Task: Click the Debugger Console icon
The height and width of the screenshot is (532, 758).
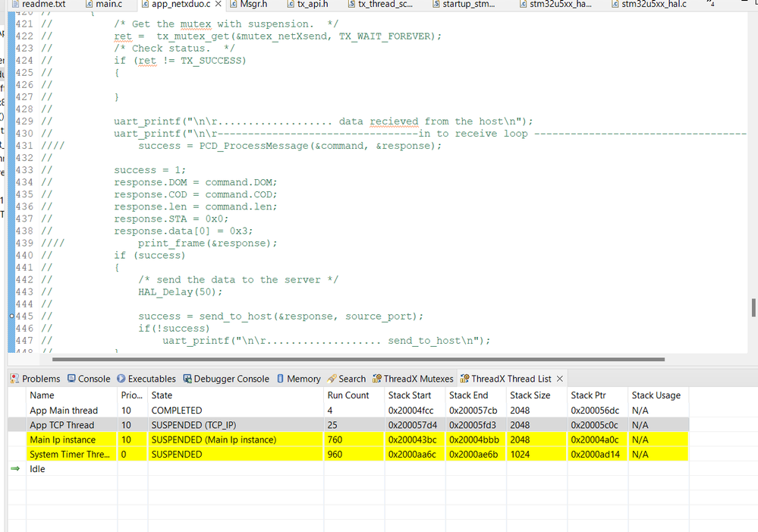Action: [x=187, y=379]
